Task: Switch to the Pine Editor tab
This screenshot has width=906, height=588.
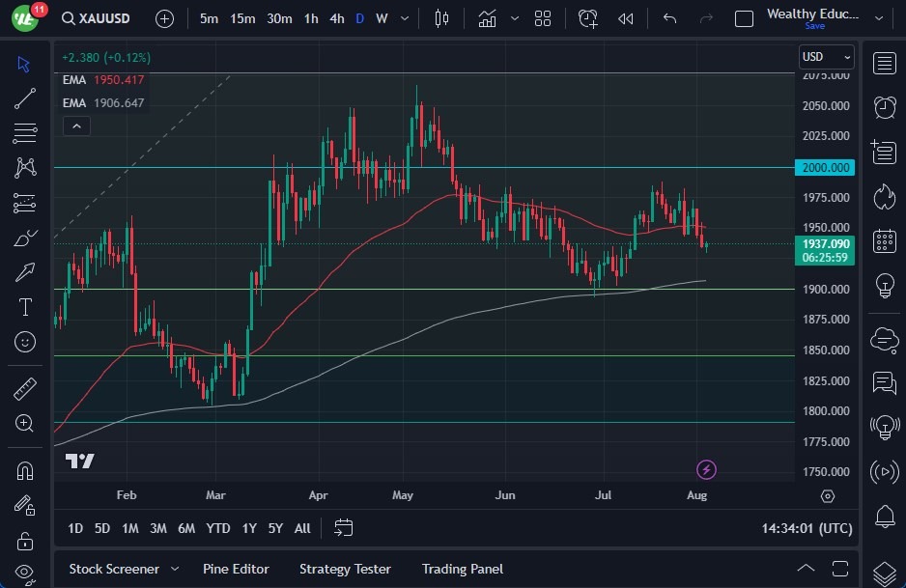Action: (x=236, y=569)
